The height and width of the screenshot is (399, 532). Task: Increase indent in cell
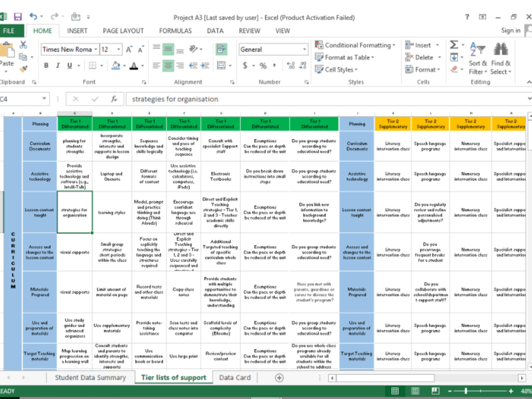click(205, 65)
